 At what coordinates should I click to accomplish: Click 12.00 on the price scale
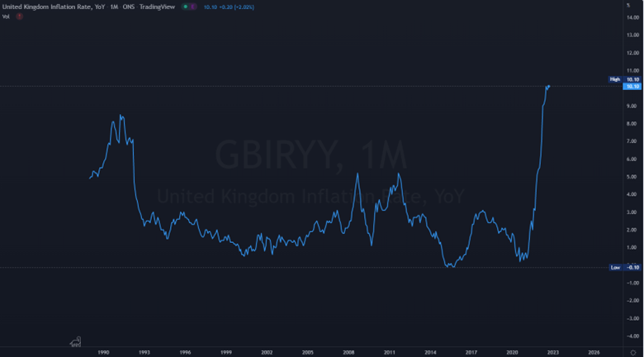pyautogui.click(x=632, y=53)
